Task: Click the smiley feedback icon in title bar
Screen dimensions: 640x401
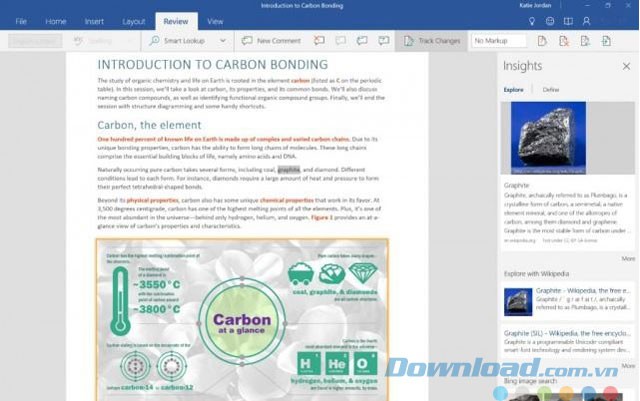Action: (x=547, y=20)
